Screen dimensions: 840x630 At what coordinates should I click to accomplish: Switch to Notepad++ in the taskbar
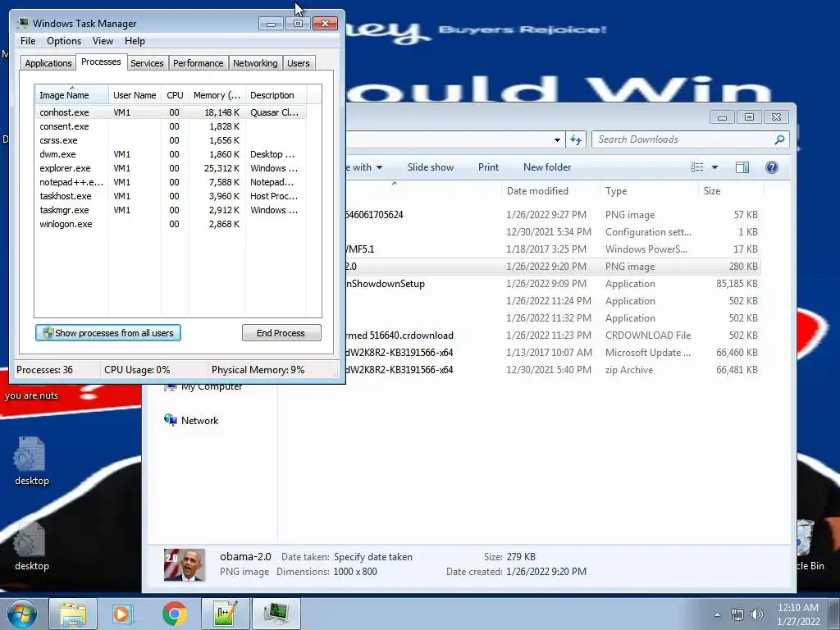click(x=226, y=614)
